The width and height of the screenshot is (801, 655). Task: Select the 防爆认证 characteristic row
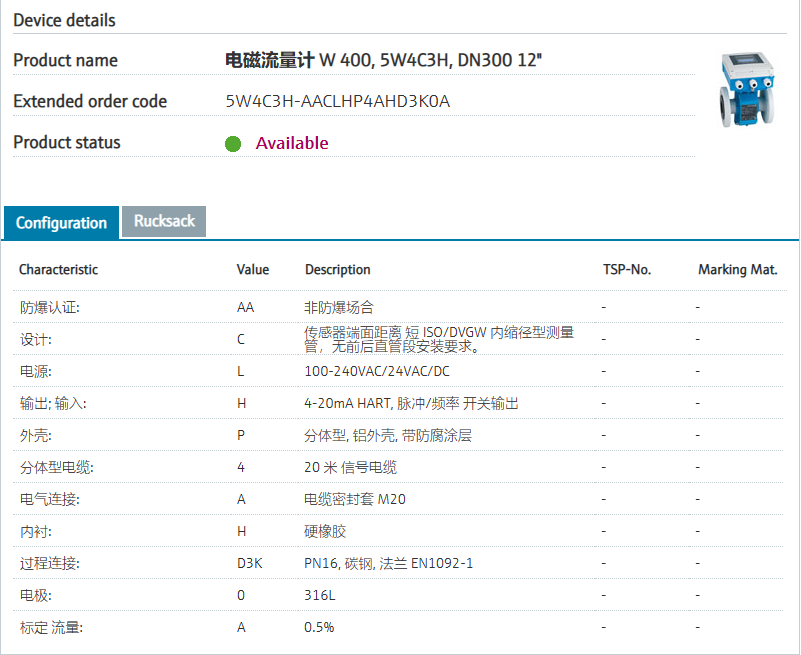click(50, 307)
